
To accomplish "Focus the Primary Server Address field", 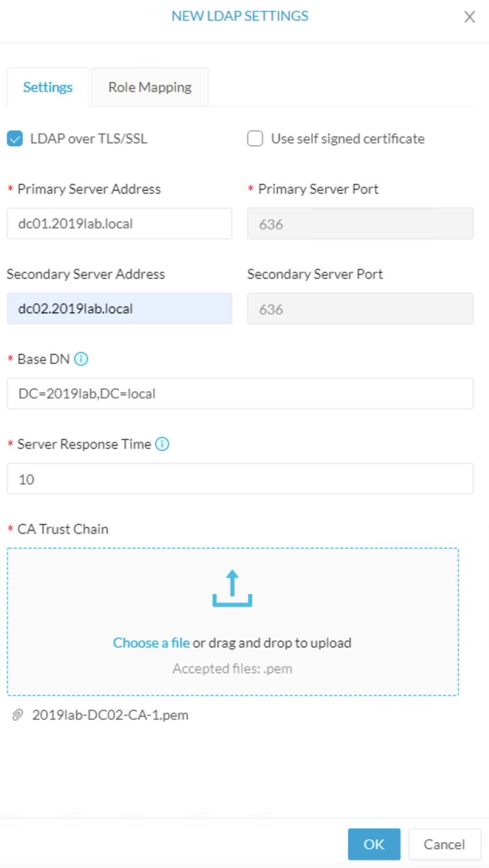I will [119, 224].
